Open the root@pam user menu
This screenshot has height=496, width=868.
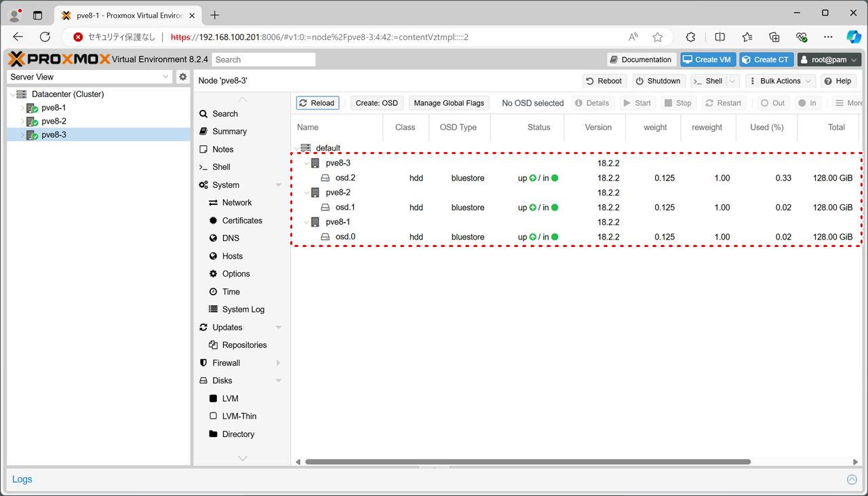pos(829,60)
